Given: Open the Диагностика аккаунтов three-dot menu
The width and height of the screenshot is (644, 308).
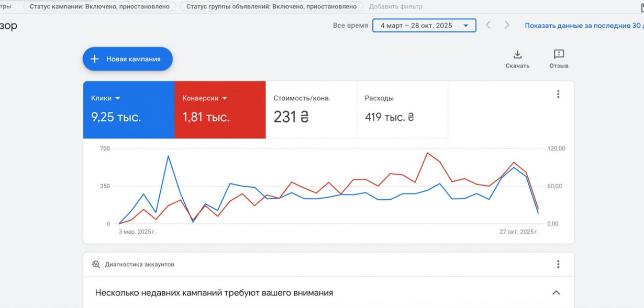Looking at the screenshot, I should click(x=558, y=264).
